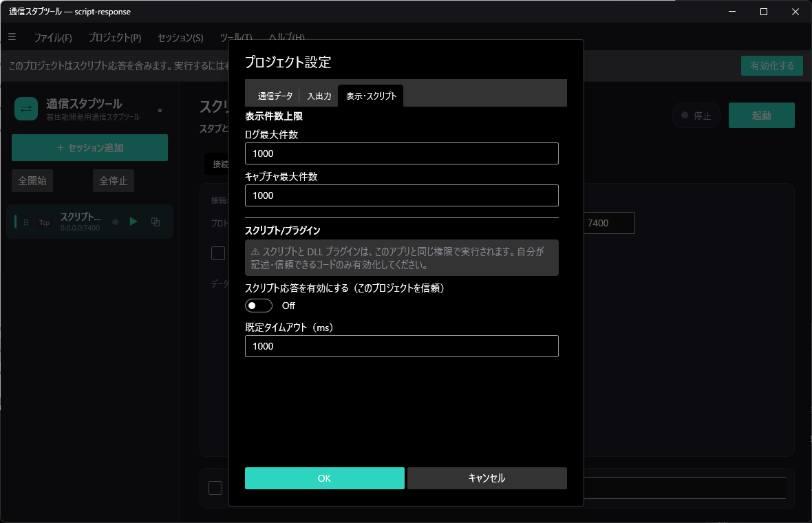Viewport: 812px width, 523px height.
Task: Tick the checkbox in the connection panel
Action: tap(218, 253)
